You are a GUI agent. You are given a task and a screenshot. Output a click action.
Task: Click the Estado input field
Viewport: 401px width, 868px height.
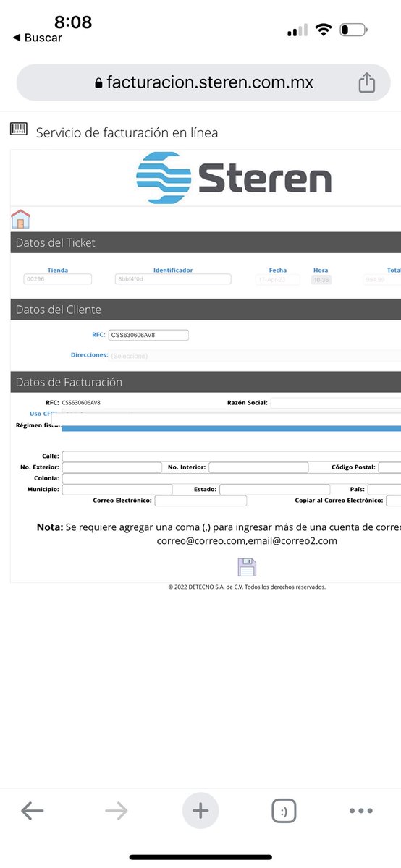(274, 490)
